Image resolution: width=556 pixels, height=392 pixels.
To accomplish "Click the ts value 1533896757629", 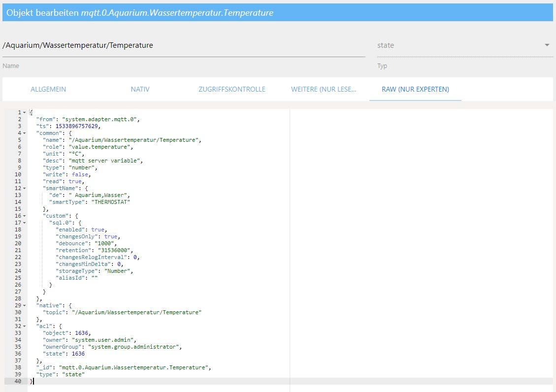I will pyautogui.click(x=77, y=126).
